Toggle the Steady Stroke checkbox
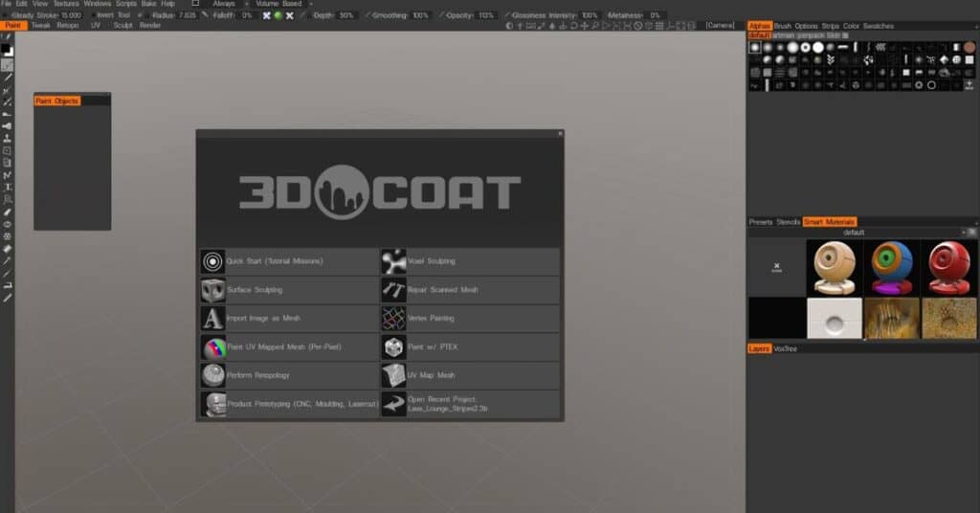Screen dimensions: 980x513 [x=7, y=15]
